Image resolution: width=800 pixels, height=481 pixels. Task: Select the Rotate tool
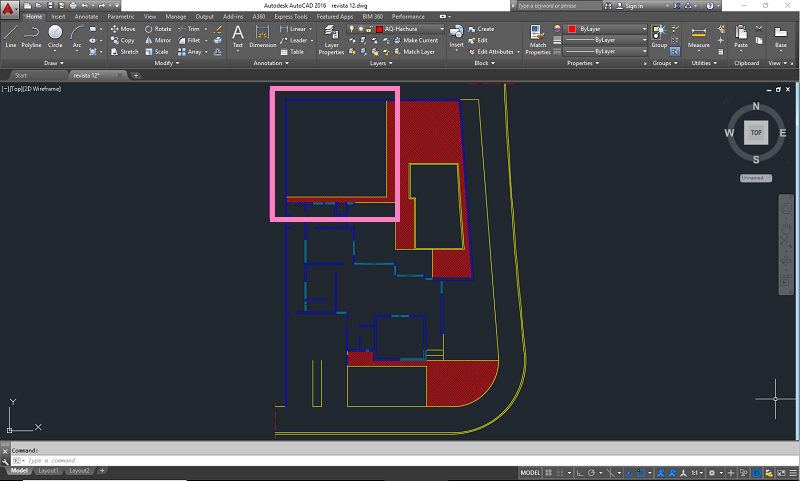point(158,29)
